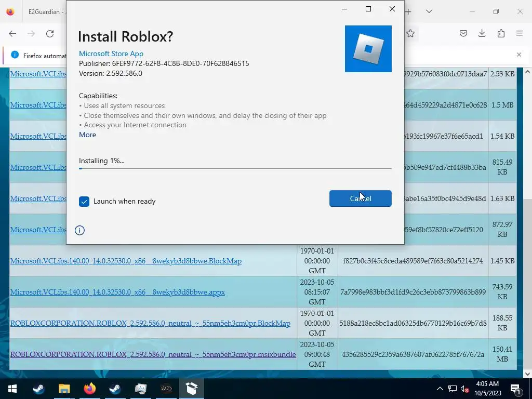Click Publisher GUID text in installer
This screenshot has width=532, height=399.
tap(164, 63)
